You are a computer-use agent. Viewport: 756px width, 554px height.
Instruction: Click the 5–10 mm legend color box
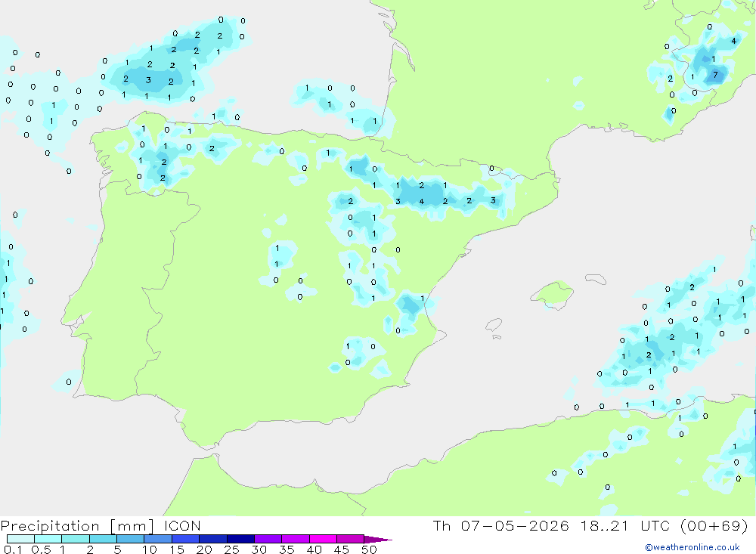[130, 539]
